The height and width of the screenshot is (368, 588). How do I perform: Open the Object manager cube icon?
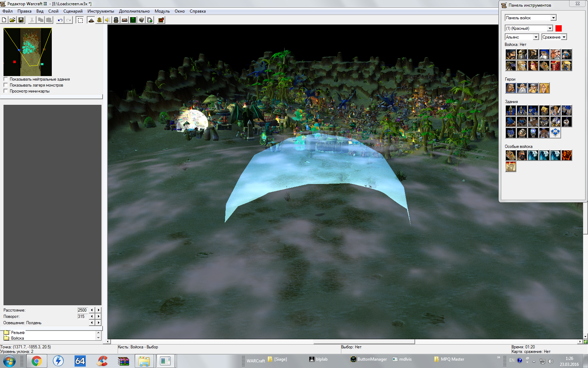pos(141,20)
